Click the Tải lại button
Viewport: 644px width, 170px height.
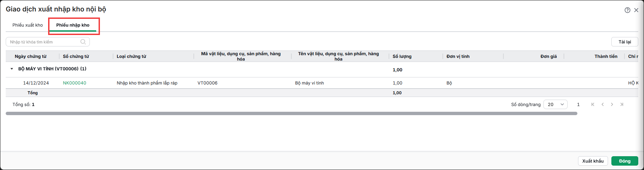pos(625,42)
